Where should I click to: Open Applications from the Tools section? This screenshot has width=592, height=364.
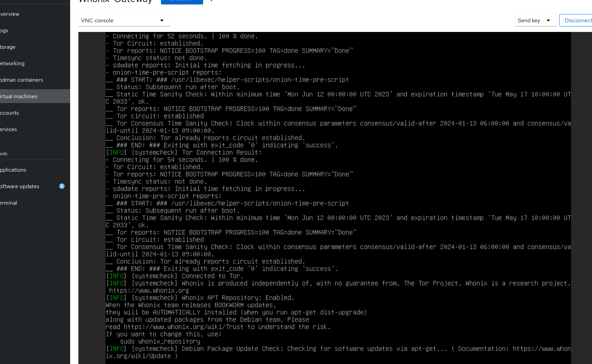(x=14, y=170)
